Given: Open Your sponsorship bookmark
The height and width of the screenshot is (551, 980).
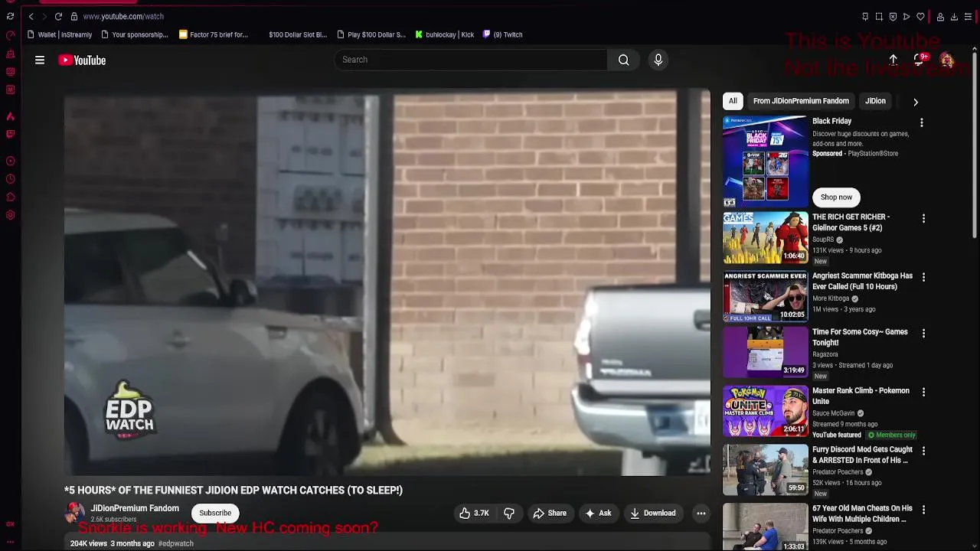Looking at the screenshot, I should [135, 34].
